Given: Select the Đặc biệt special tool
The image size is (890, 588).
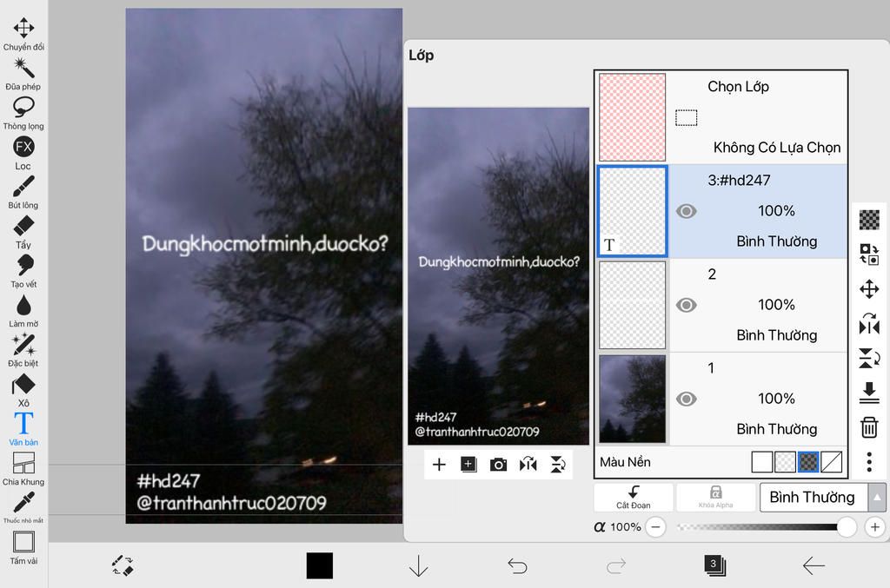Looking at the screenshot, I should coord(23,351).
